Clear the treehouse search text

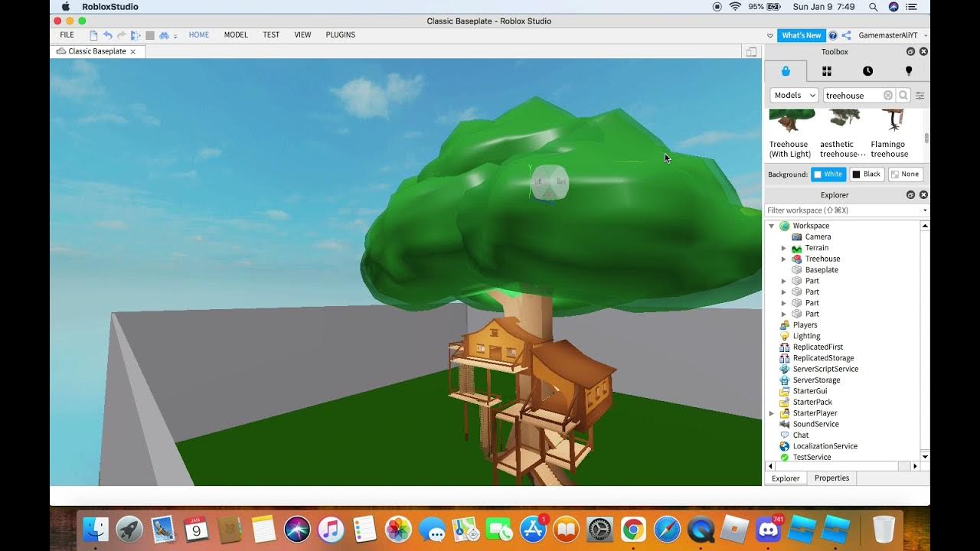(888, 96)
